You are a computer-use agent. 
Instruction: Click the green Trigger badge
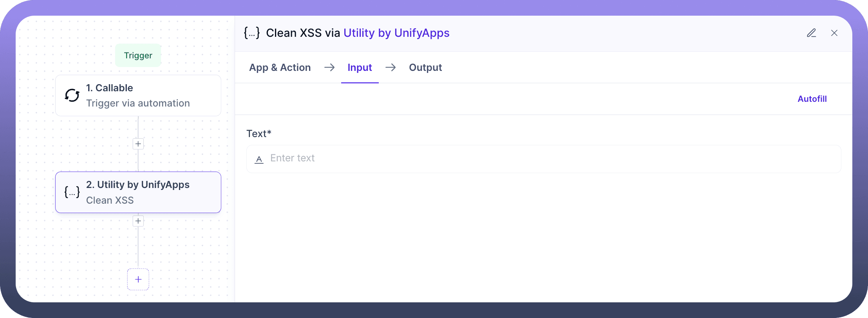[x=138, y=56]
